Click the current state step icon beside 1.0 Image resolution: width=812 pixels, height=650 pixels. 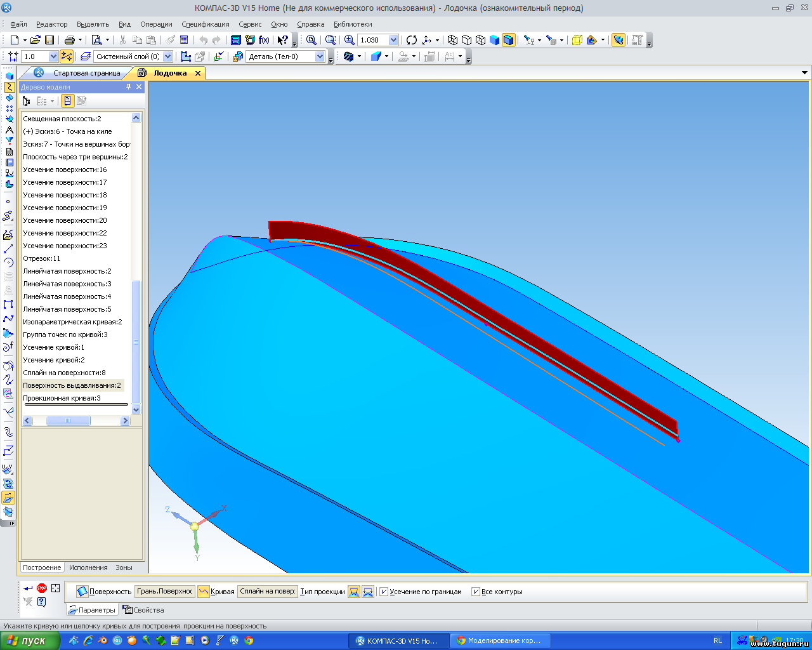tap(13, 56)
